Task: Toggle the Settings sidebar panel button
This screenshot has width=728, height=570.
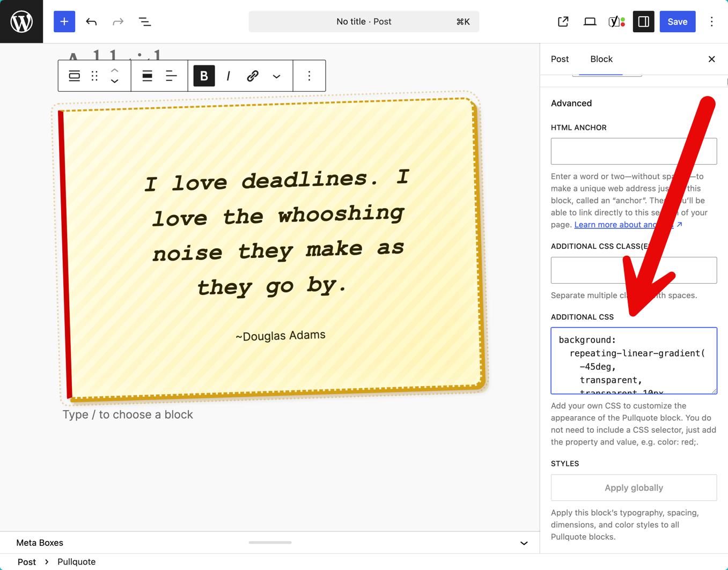Action: (x=643, y=21)
